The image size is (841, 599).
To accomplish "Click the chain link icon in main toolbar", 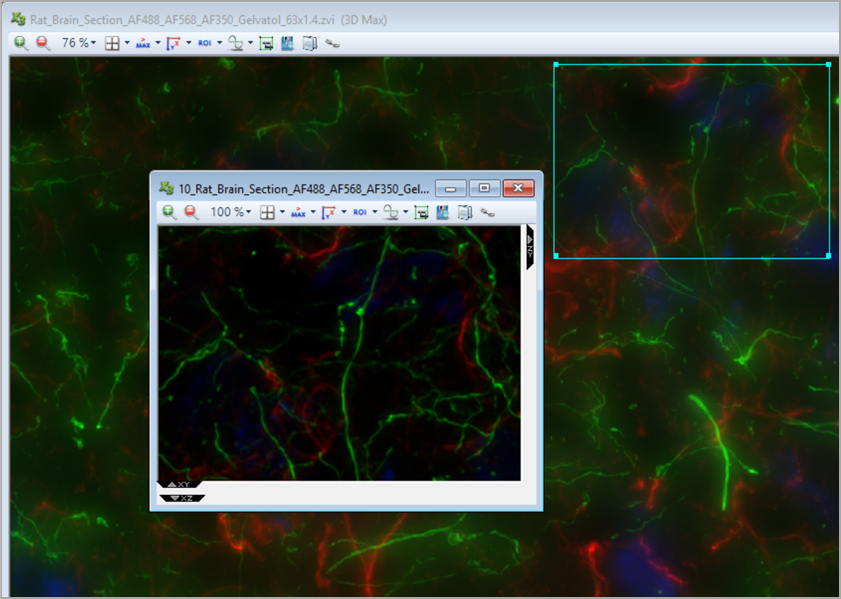I will point(332,43).
